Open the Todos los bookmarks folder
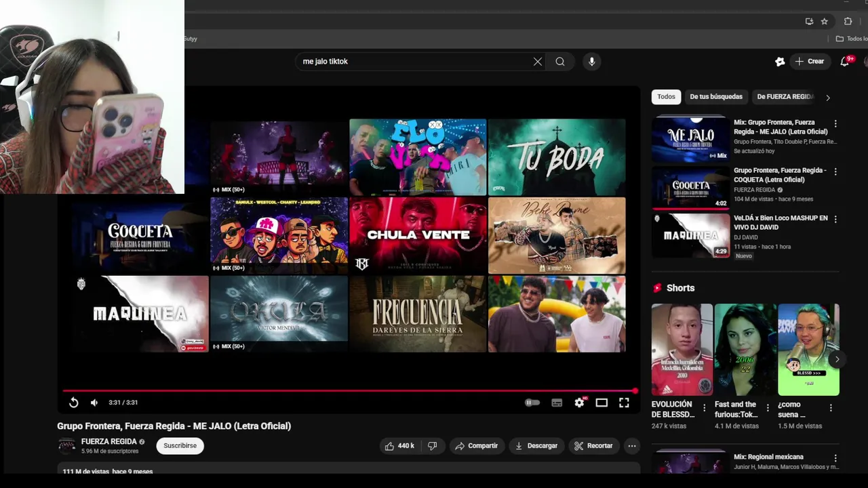Viewport: 868px width, 488px height. (852, 39)
